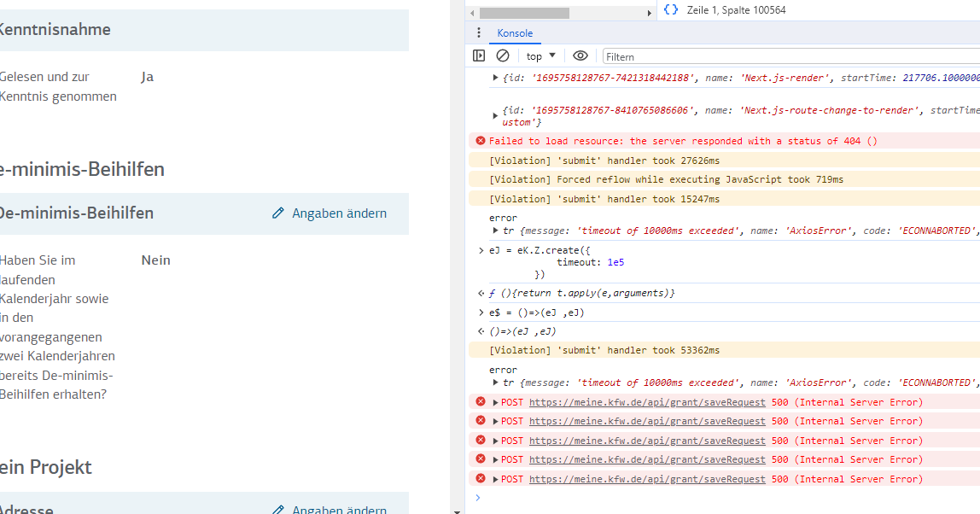The width and height of the screenshot is (980, 514).
Task: Open the third saveRequest URL link
Action: [x=647, y=441]
